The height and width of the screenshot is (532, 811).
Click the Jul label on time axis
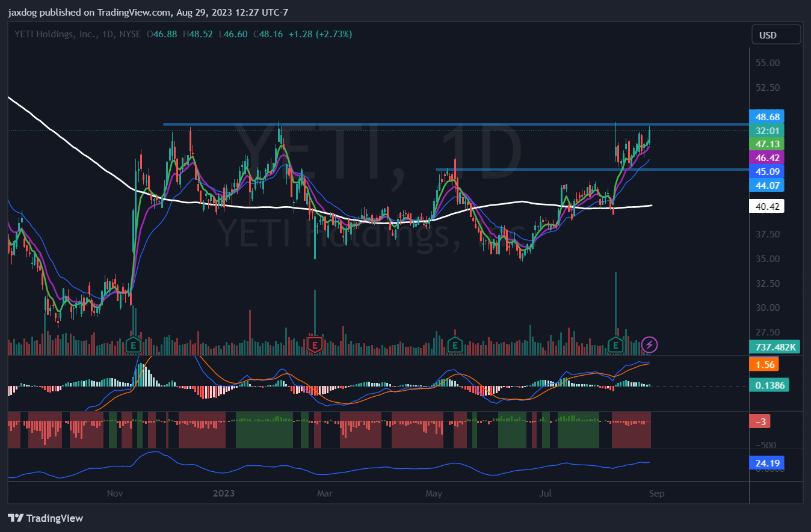point(546,494)
